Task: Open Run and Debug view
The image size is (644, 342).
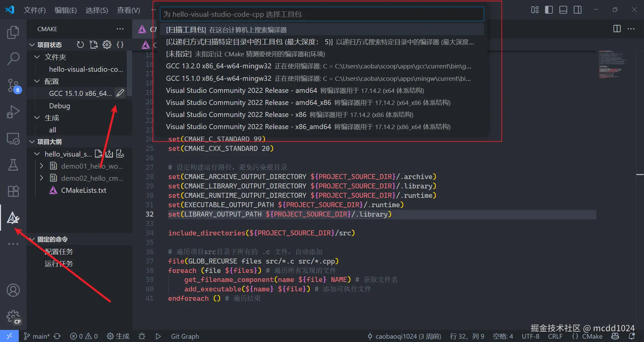Action: click(13, 112)
